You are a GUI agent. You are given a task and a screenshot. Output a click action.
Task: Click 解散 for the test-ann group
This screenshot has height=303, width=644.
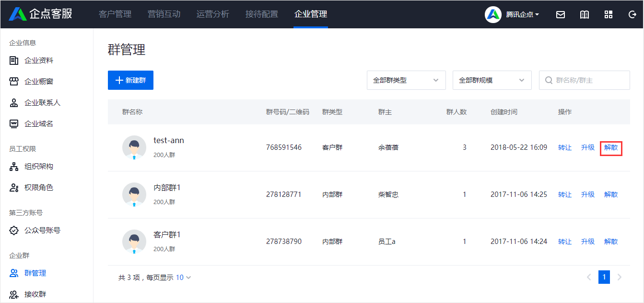pos(611,147)
